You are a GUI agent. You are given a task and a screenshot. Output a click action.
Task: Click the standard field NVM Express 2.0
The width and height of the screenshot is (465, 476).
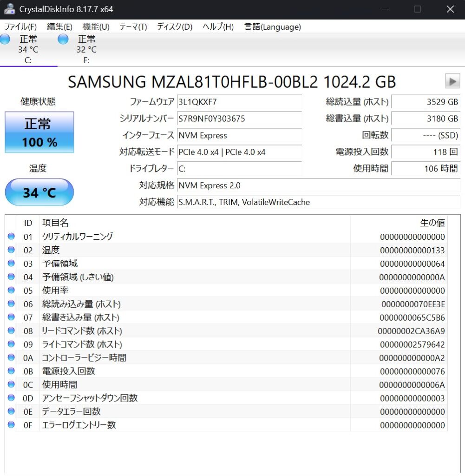click(319, 185)
